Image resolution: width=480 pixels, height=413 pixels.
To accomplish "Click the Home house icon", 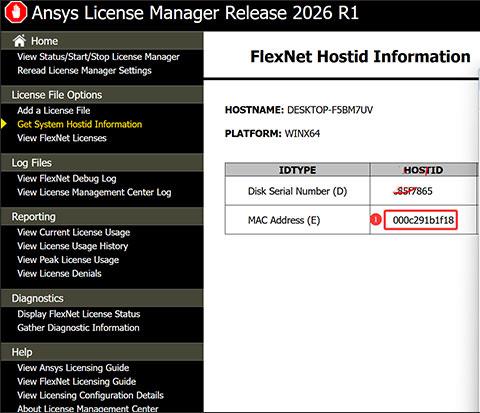I will pos(19,41).
